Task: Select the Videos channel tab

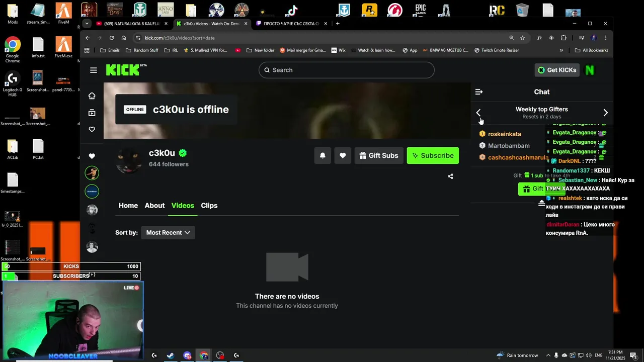Action: pos(183,205)
